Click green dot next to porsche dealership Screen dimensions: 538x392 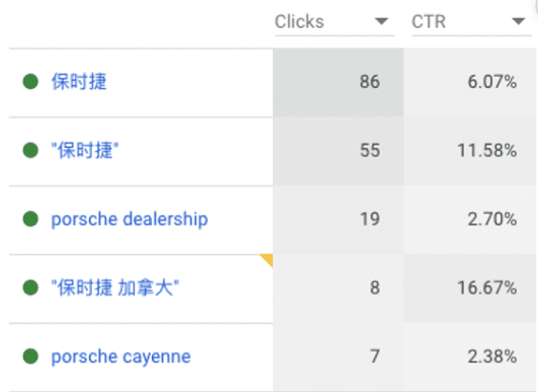tap(31, 219)
